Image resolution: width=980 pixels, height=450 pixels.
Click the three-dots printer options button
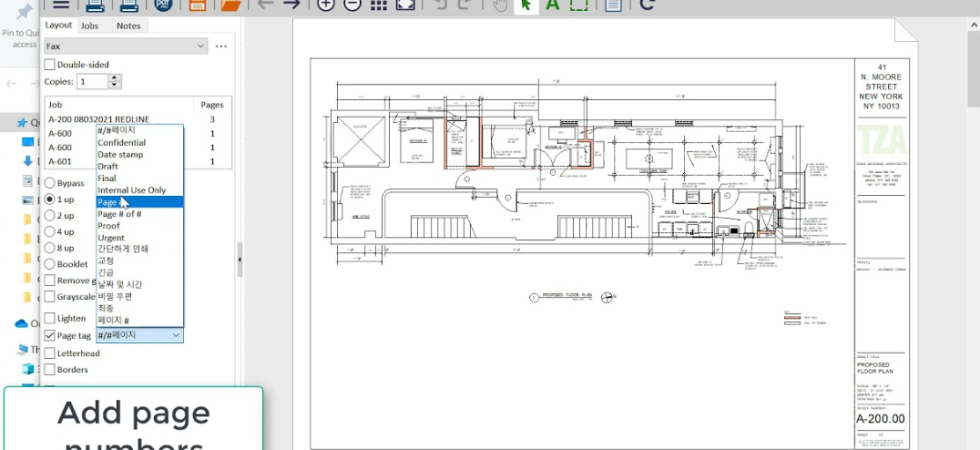click(x=221, y=46)
